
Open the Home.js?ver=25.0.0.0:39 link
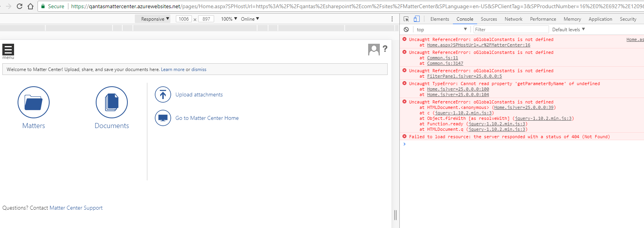[524, 107]
